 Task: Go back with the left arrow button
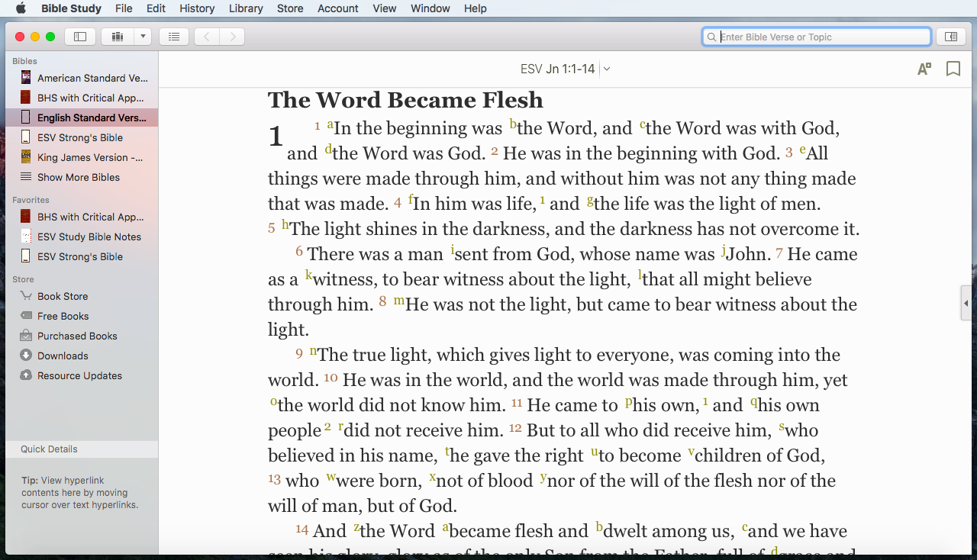pos(207,37)
